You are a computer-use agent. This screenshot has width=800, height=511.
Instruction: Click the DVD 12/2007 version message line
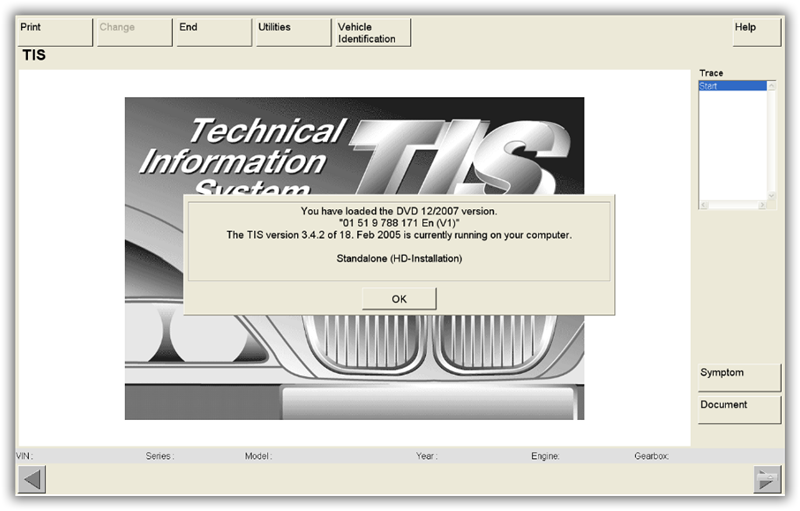[399, 211]
